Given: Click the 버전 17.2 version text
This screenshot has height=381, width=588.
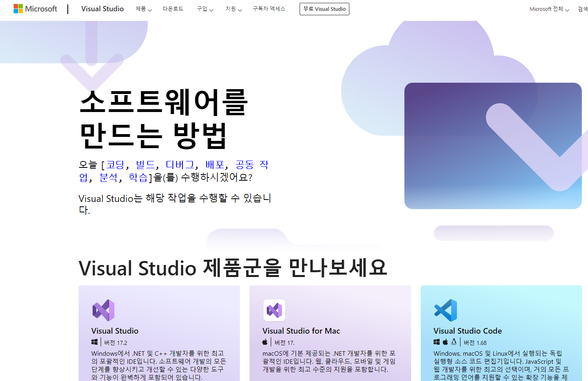Looking at the screenshot, I should 116,343.
